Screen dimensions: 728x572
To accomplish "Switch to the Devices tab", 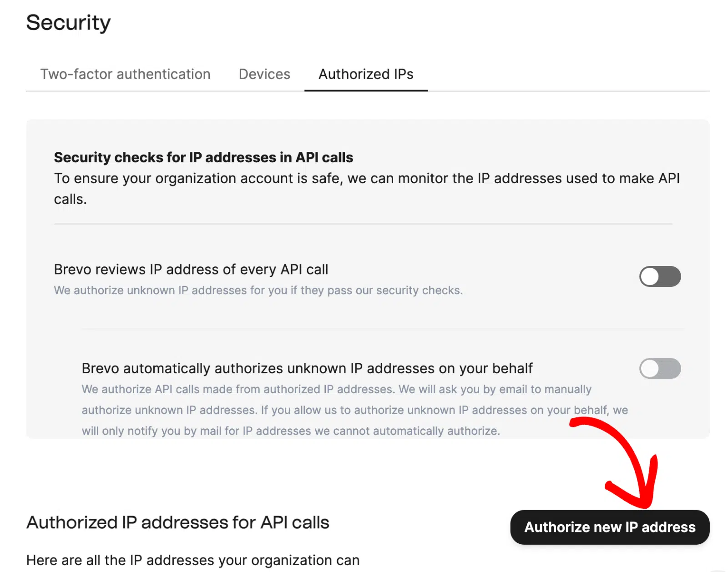I will (x=264, y=74).
